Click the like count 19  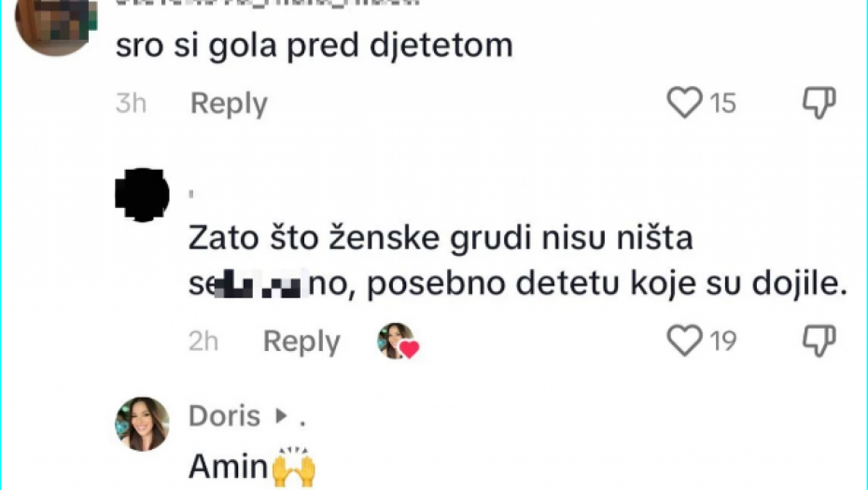[x=723, y=343]
